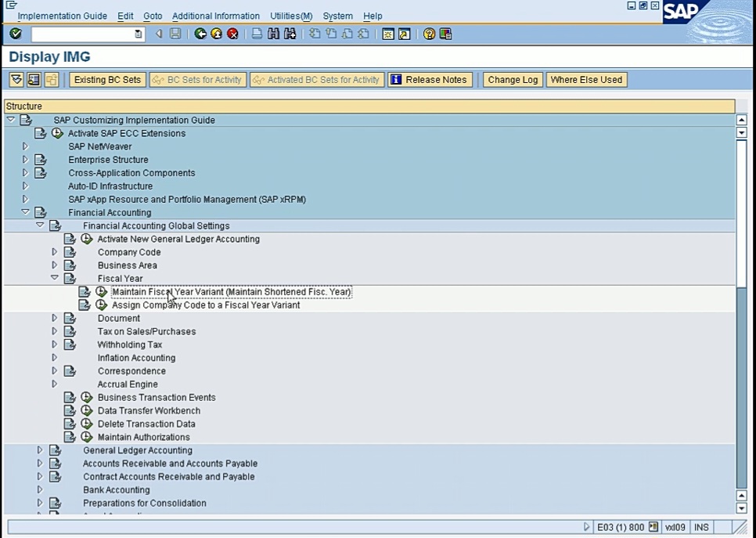Execute Assign Company Code to Fiscal Year Variant
This screenshot has height=538, width=756.
coord(101,305)
